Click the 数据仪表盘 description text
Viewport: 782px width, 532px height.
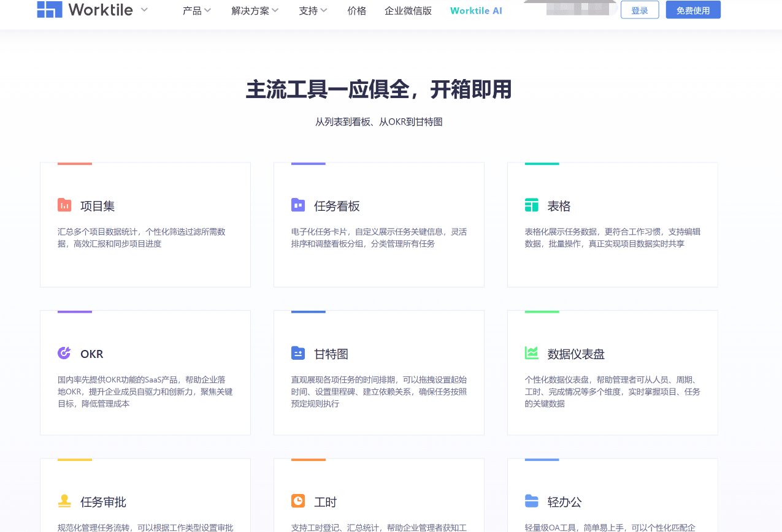pos(613,392)
